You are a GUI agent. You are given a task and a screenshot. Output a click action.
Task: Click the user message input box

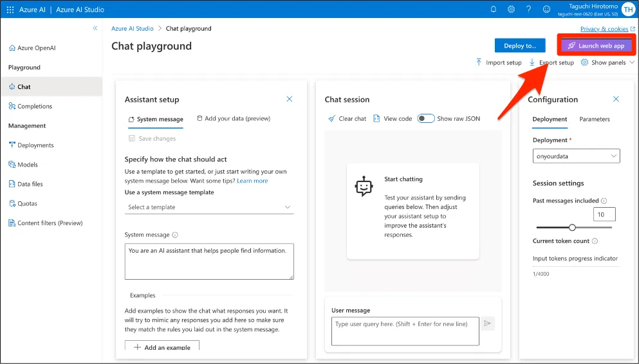[x=405, y=331]
